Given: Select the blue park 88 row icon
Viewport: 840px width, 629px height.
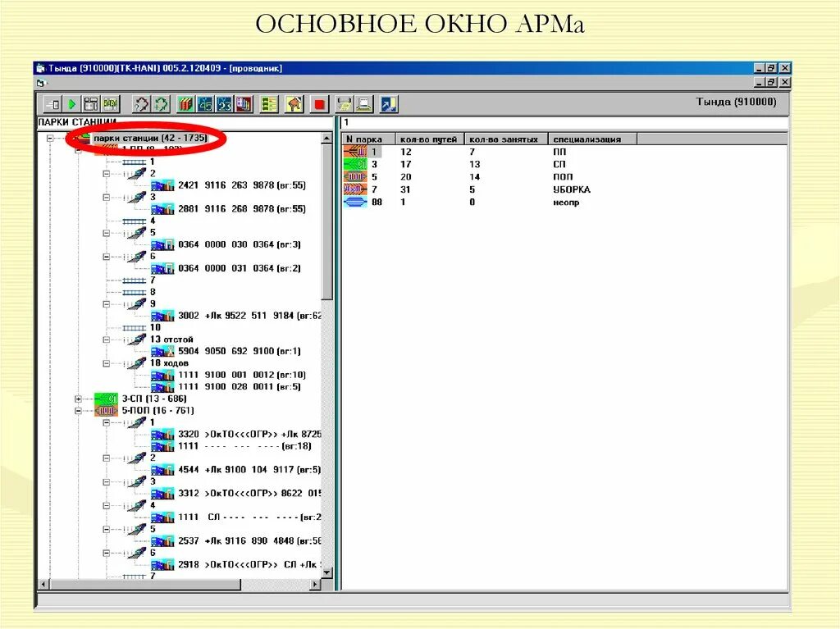Looking at the screenshot, I should pyautogui.click(x=354, y=202).
